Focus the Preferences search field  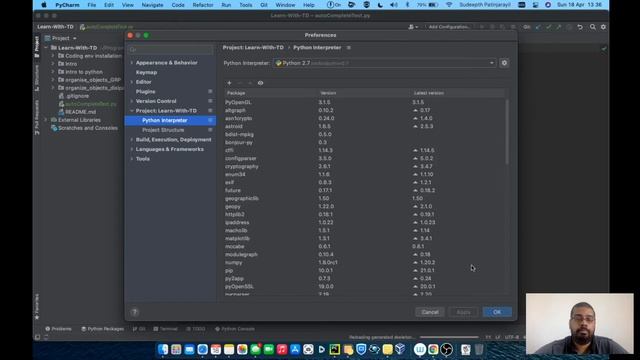(171, 50)
